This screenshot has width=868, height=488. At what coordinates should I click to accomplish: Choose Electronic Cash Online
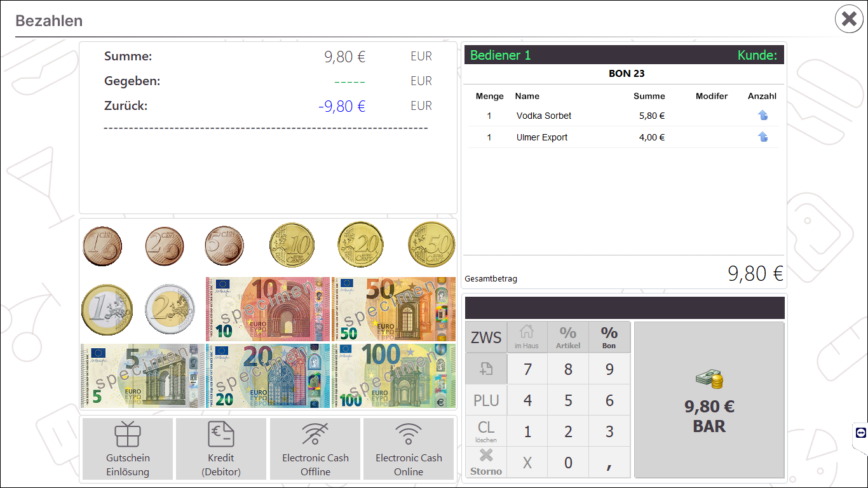click(409, 449)
